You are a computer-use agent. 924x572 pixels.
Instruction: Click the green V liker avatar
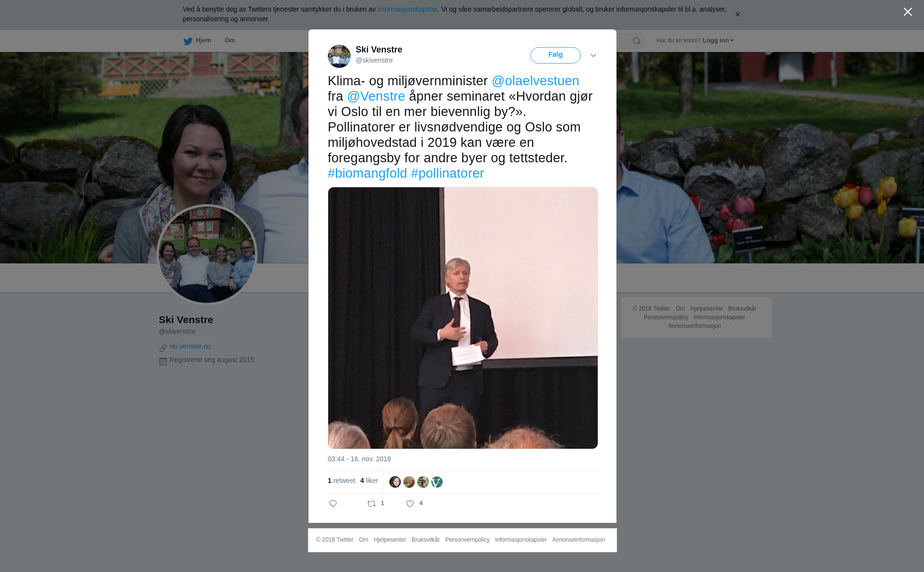coord(437,482)
